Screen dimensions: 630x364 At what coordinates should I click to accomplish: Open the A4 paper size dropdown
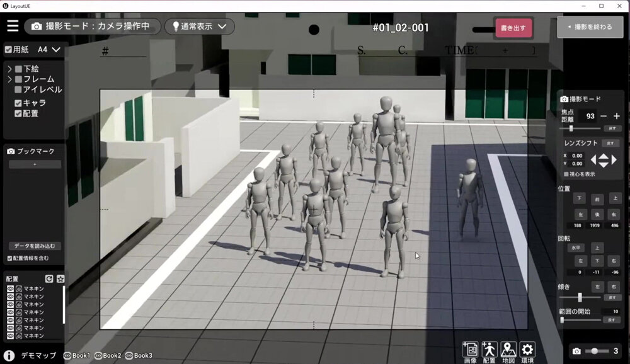pos(49,50)
